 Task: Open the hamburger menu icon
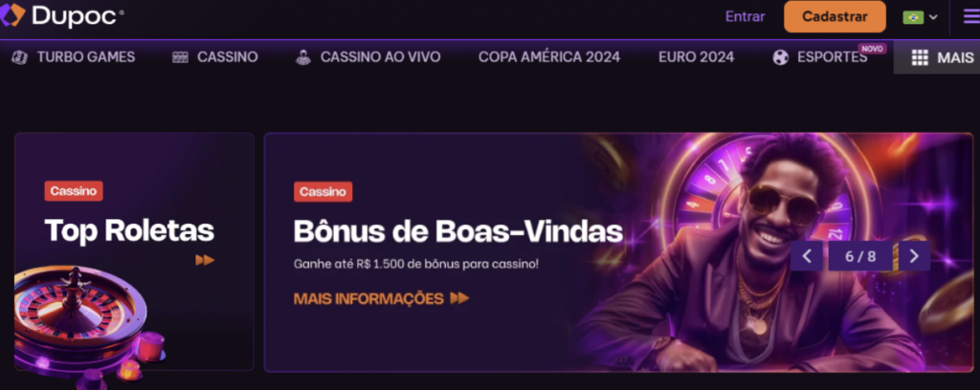click(x=971, y=17)
